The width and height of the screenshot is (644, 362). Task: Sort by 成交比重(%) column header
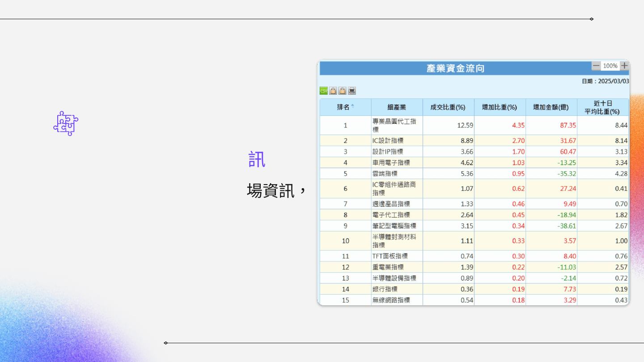point(448,107)
